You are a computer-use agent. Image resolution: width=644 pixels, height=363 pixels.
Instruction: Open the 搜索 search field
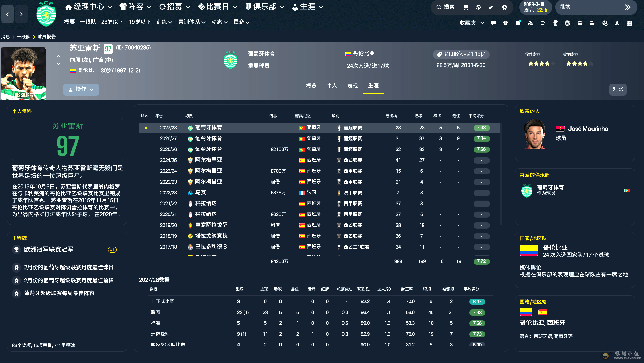pos(445,7)
